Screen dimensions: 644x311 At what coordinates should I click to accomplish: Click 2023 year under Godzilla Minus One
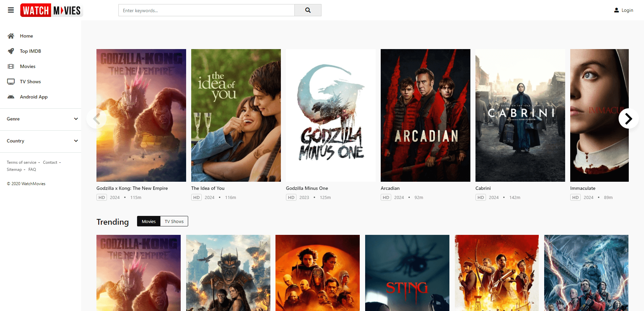coord(304,197)
